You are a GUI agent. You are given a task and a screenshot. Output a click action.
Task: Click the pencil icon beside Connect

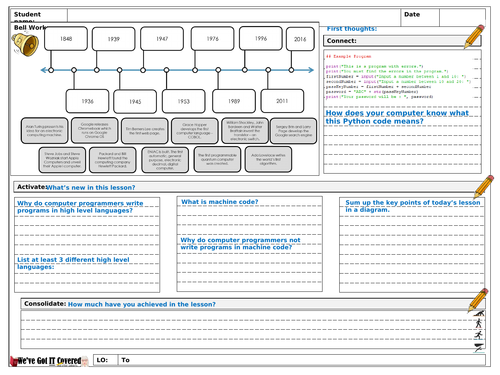pos(474,36)
